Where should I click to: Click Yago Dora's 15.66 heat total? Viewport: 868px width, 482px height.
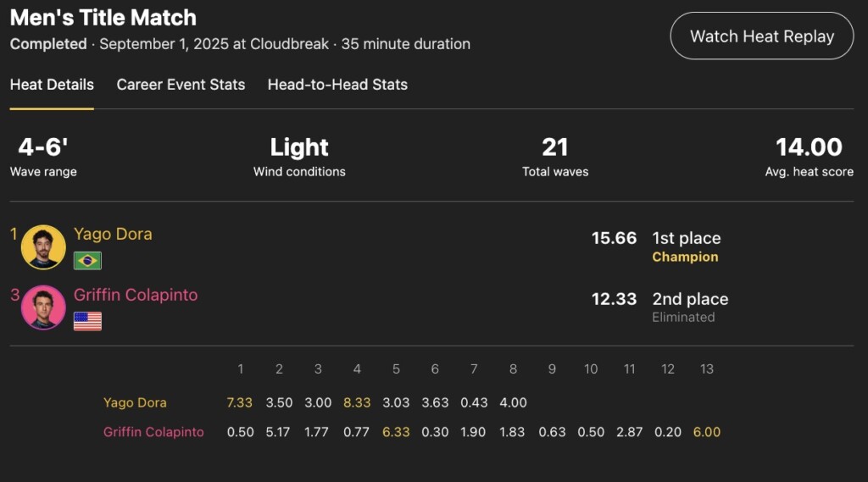(x=614, y=238)
